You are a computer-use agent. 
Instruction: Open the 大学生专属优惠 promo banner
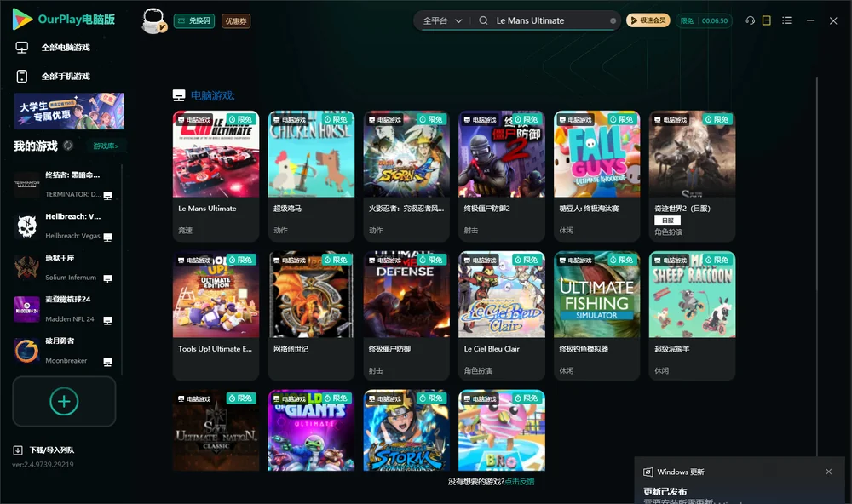[70, 112]
